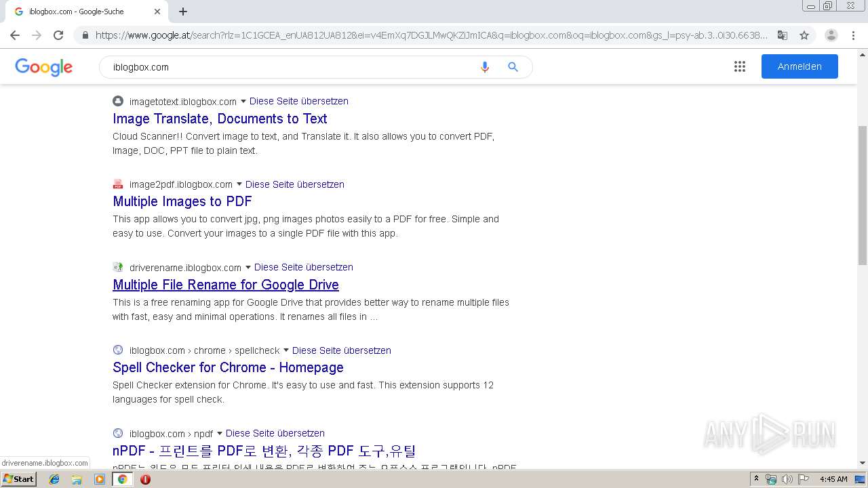Click globe favicon beside spellcheck result
This screenshot has width=868, height=488.
[118, 350]
